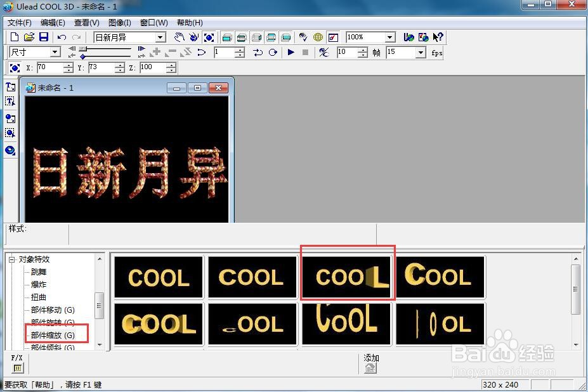Increase the Z value with spinner arrow

[x=171, y=65]
